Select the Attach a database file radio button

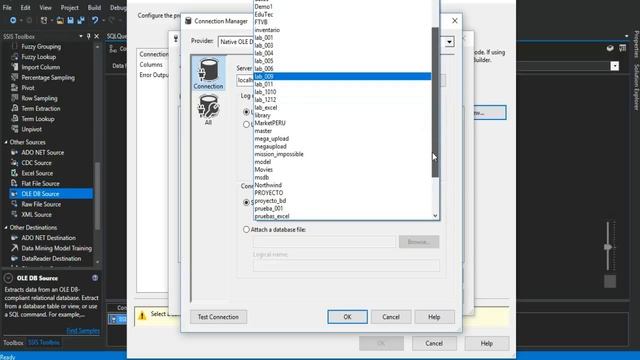tap(246, 229)
